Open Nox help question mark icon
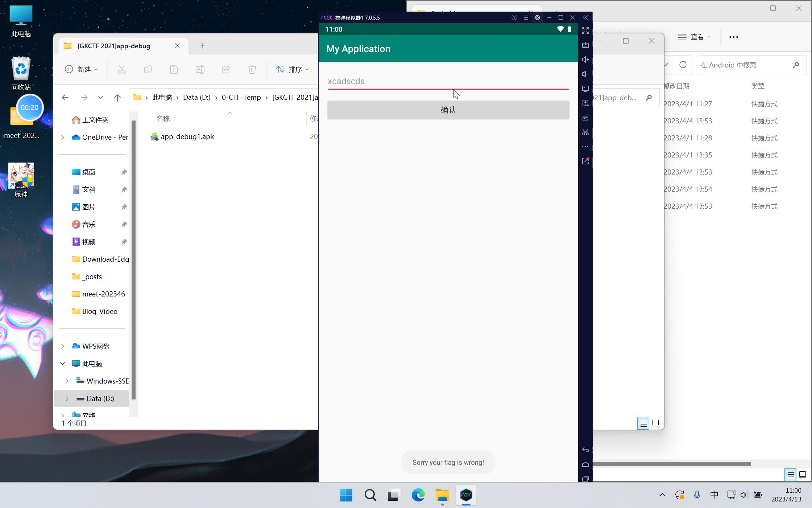 (514, 17)
